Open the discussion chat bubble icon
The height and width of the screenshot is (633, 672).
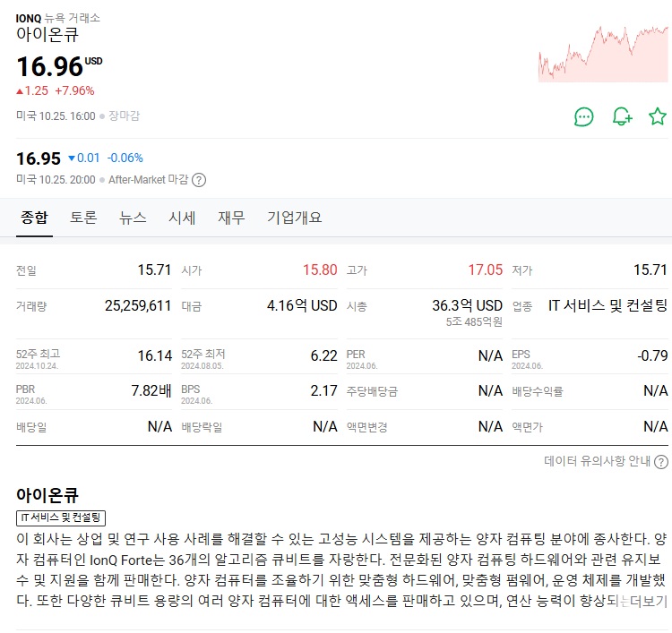click(583, 117)
